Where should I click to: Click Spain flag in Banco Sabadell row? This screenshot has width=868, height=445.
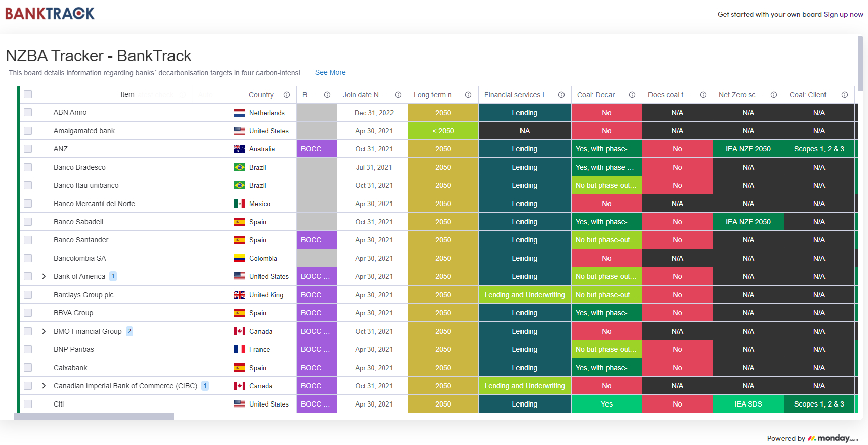(x=240, y=222)
